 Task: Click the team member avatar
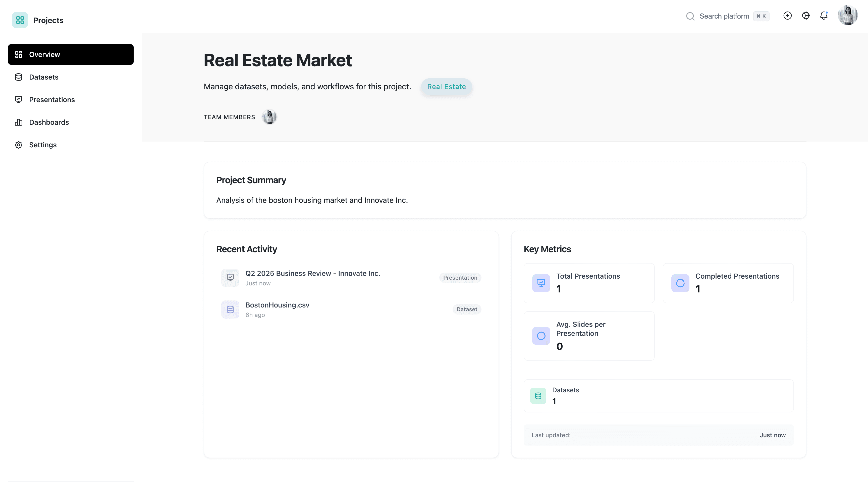coord(269,117)
